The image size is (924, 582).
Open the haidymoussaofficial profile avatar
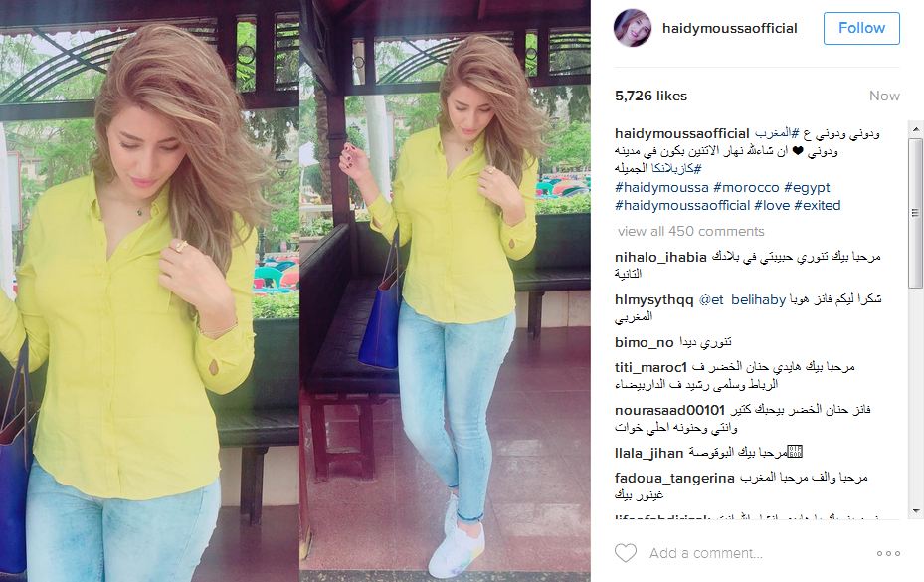tap(633, 28)
